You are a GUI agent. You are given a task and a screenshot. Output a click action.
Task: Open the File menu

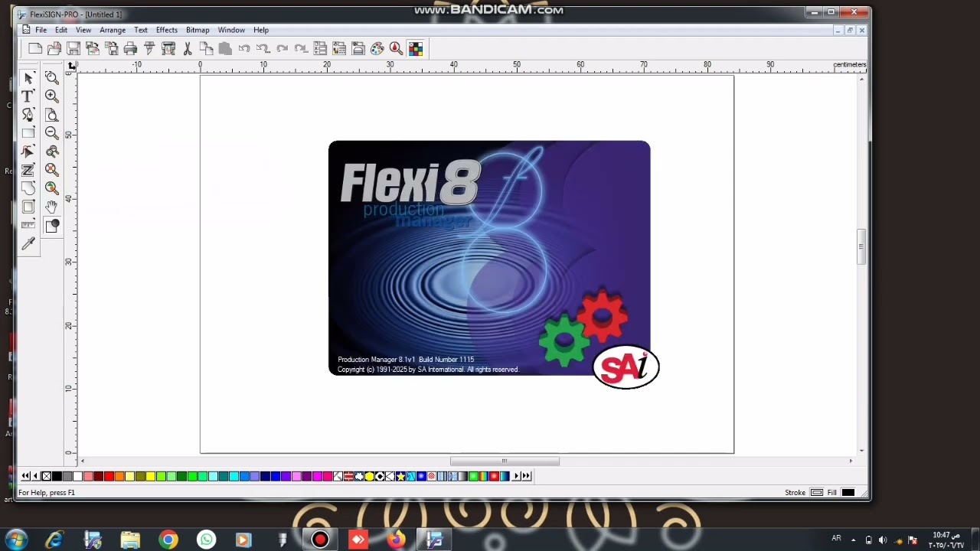(x=41, y=30)
